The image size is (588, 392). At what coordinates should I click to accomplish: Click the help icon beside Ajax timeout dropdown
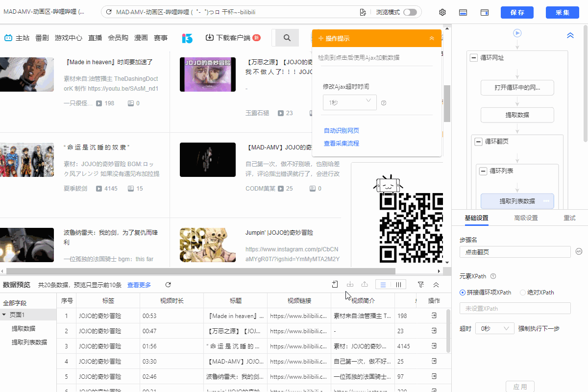384,103
